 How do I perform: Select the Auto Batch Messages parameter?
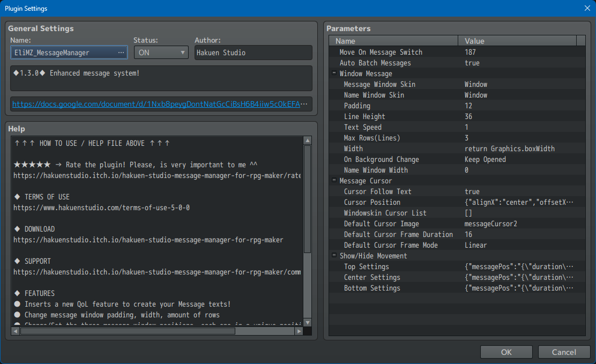tap(457, 63)
